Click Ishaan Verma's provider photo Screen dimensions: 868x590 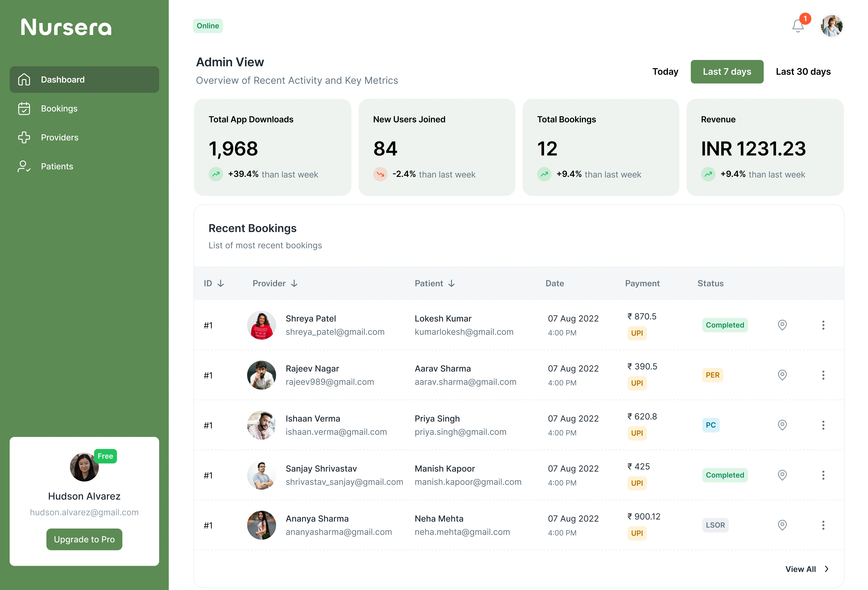coord(261,425)
